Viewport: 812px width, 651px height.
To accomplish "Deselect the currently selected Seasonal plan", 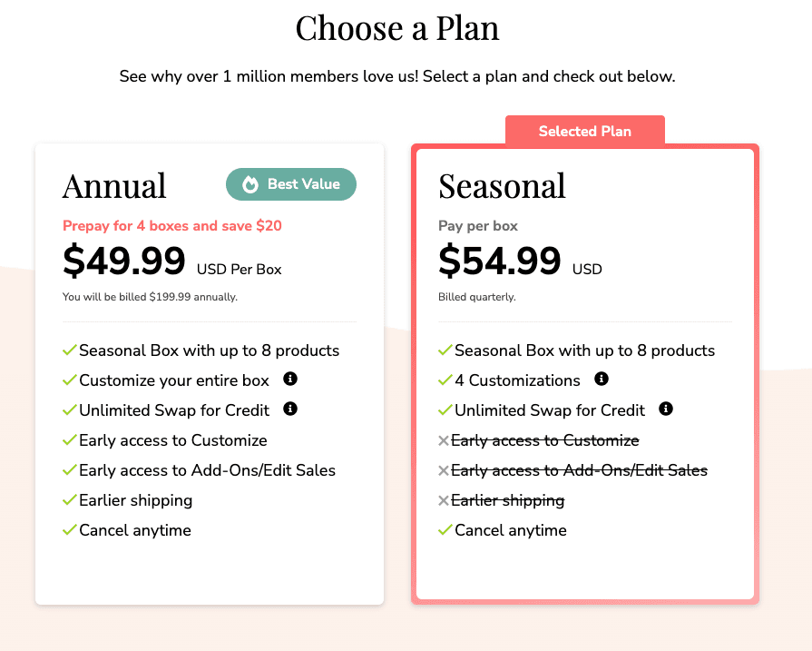I will click(584, 372).
